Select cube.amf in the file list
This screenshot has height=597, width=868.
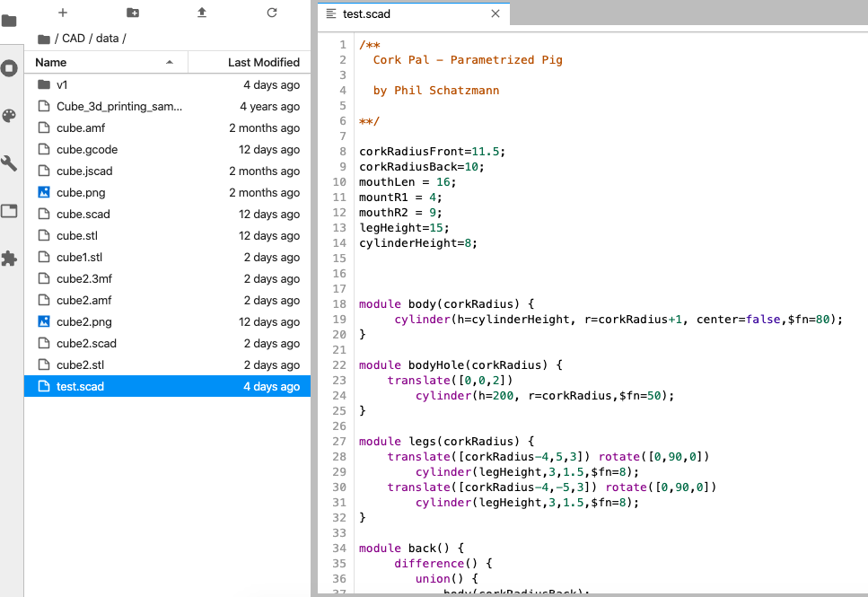[x=167, y=127]
